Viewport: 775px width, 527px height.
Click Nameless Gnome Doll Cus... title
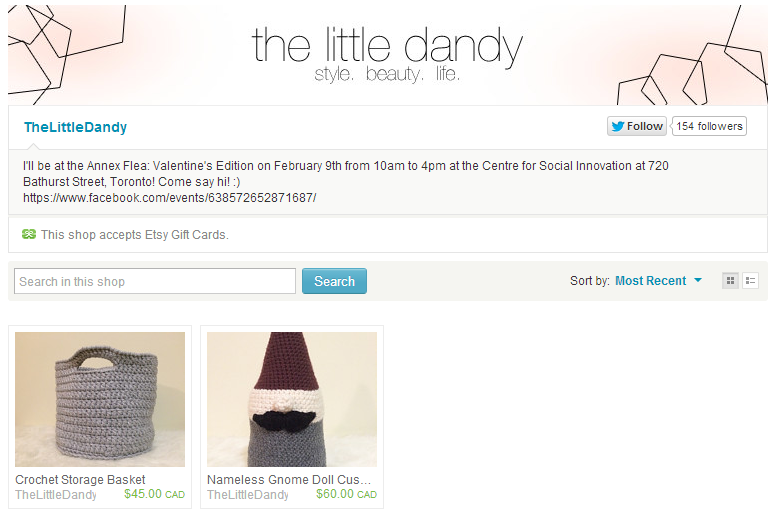click(289, 480)
